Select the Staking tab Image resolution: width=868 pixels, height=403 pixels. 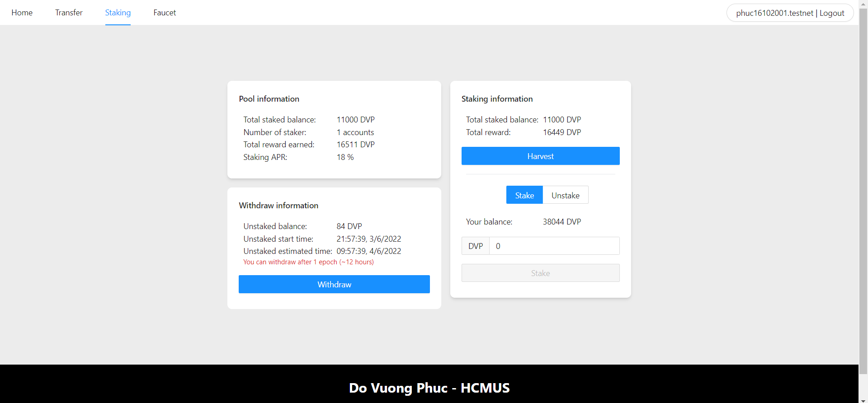(x=118, y=12)
